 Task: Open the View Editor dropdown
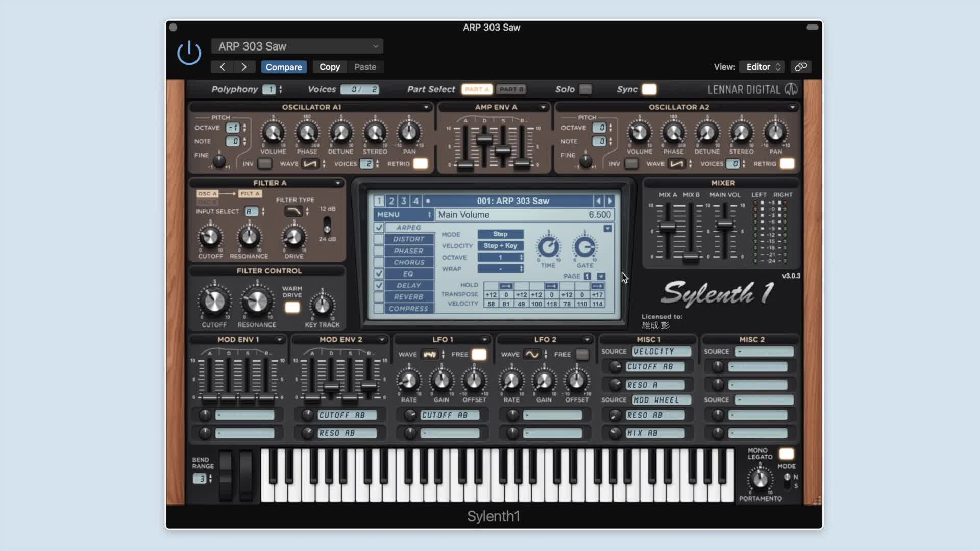coord(762,67)
